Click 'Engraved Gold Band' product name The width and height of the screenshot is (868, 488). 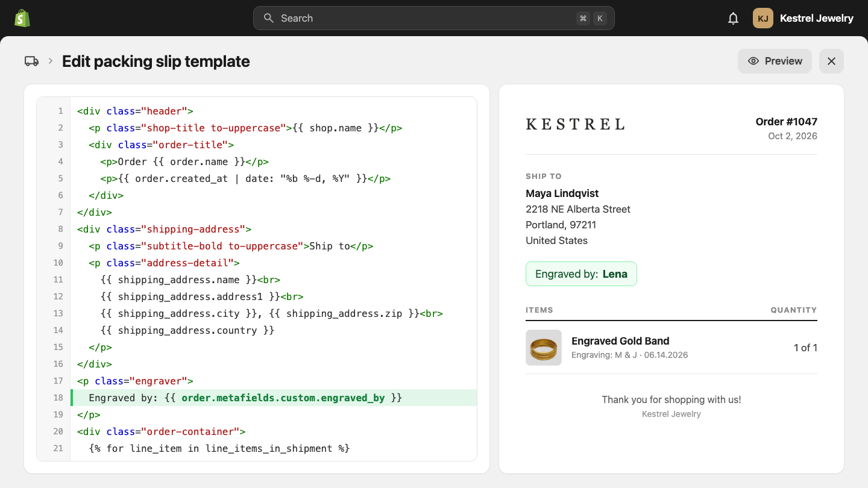[620, 341]
